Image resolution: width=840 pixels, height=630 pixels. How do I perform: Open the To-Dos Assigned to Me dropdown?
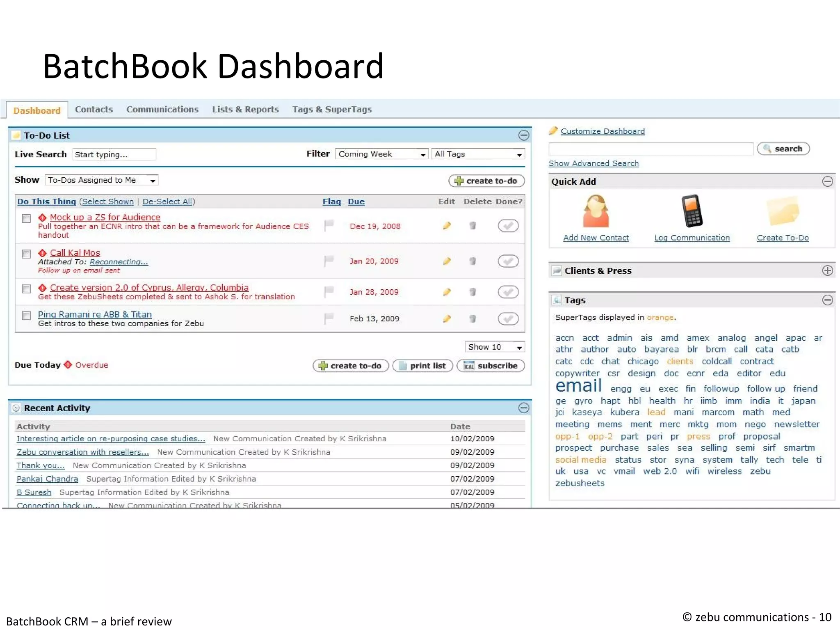point(101,180)
